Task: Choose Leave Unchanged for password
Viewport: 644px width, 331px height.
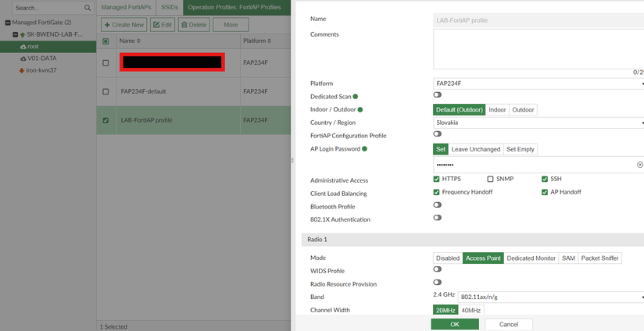Action: pos(476,149)
